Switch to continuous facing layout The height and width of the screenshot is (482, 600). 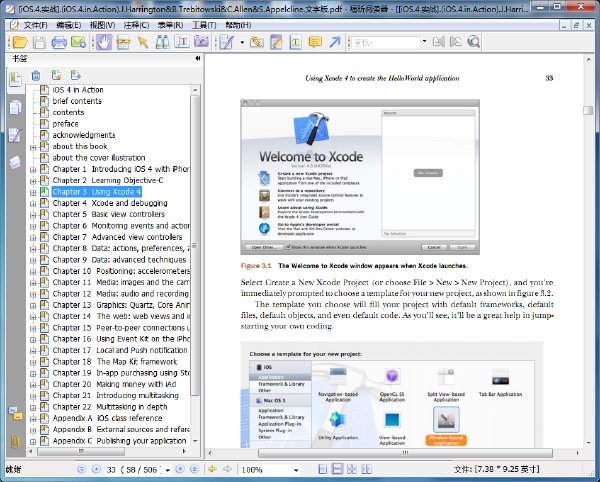366,469
